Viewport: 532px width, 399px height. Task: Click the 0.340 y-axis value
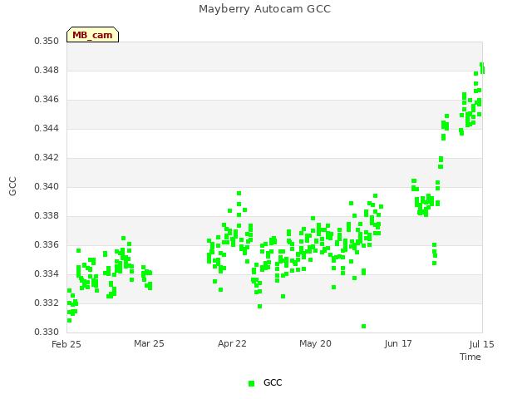coord(47,186)
